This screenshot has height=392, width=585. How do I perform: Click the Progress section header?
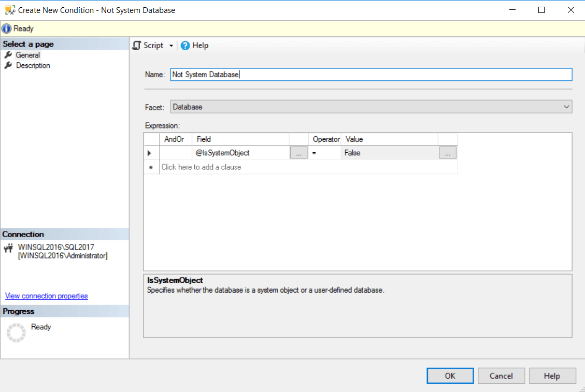(x=65, y=311)
